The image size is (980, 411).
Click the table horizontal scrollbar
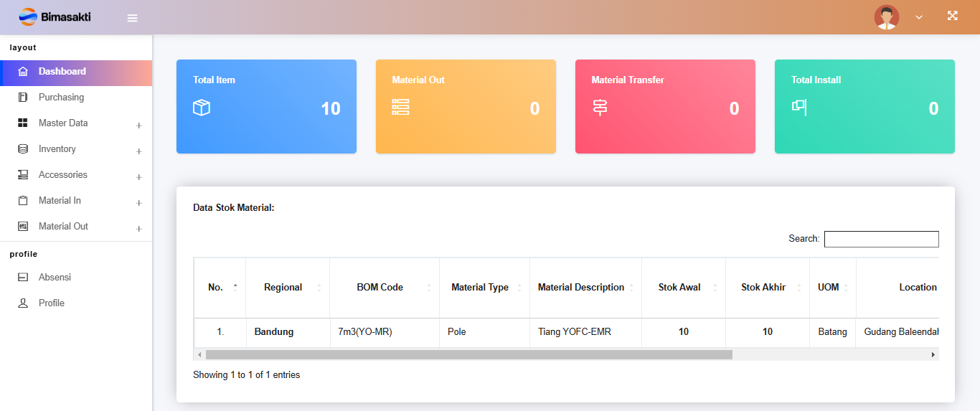[x=468, y=354]
